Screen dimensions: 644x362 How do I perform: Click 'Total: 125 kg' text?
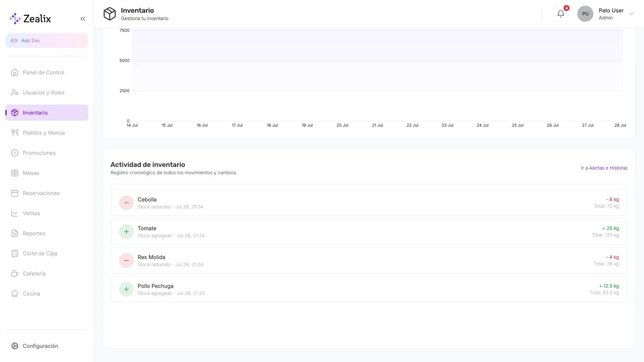click(x=605, y=235)
